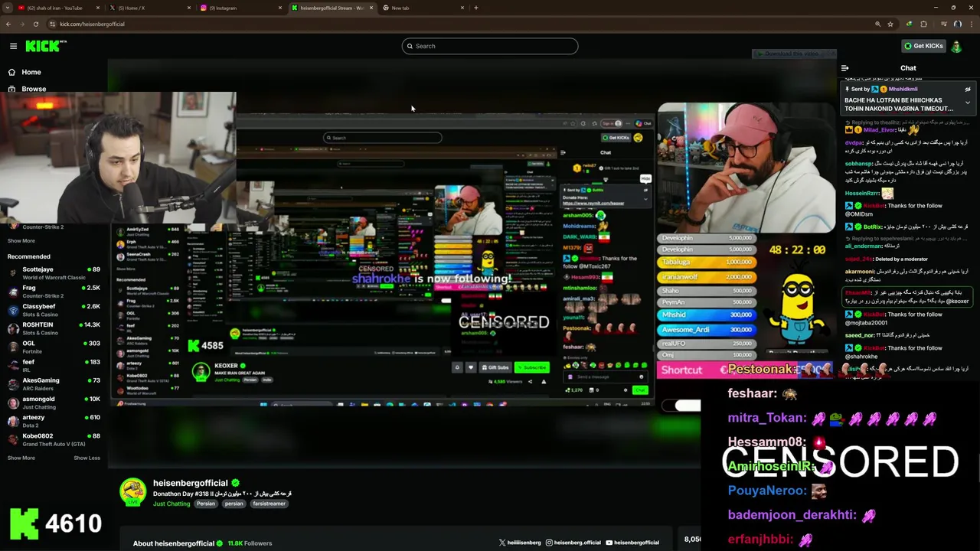Image resolution: width=980 pixels, height=551 pixels.
Task: Switch to the New tab browser tab
Action: (424, 8)
